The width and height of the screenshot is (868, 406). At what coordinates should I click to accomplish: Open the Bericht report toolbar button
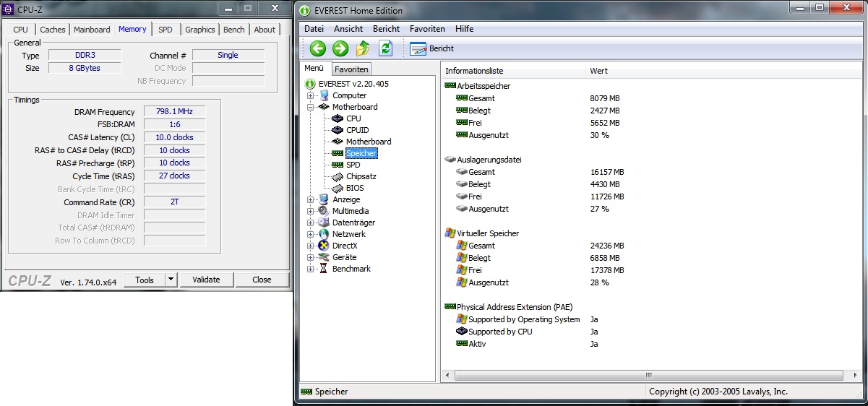[432, 48]
